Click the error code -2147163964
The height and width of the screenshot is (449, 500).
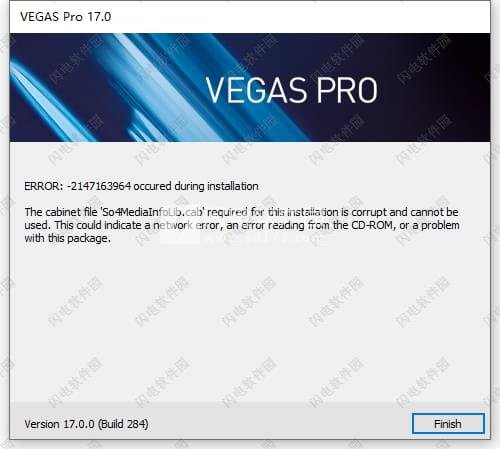[99, 186]
